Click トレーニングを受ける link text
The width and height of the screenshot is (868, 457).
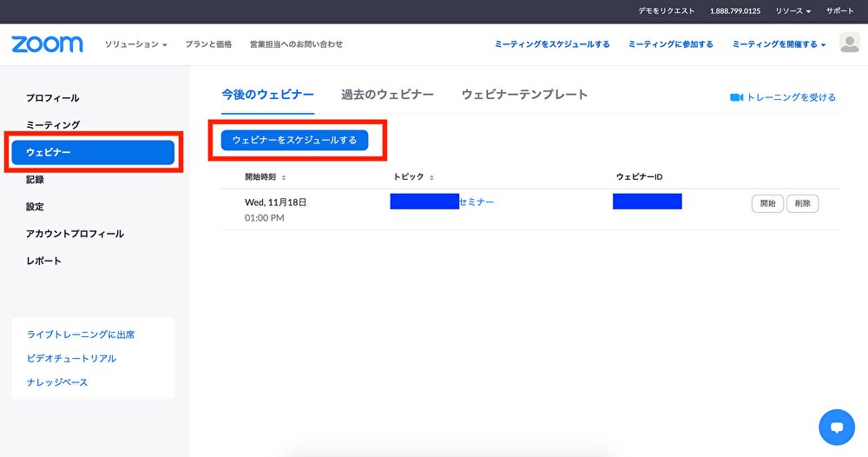(x=791, y=97)
